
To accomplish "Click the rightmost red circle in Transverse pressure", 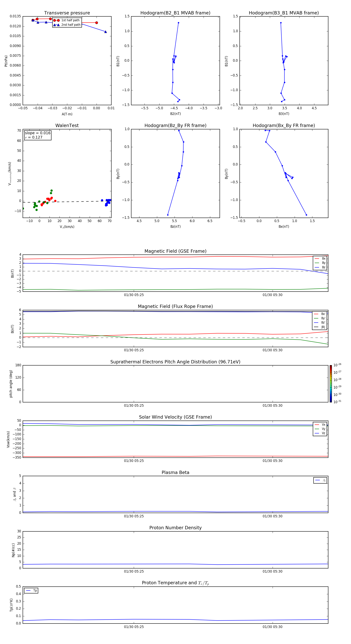I will point(97,23).
